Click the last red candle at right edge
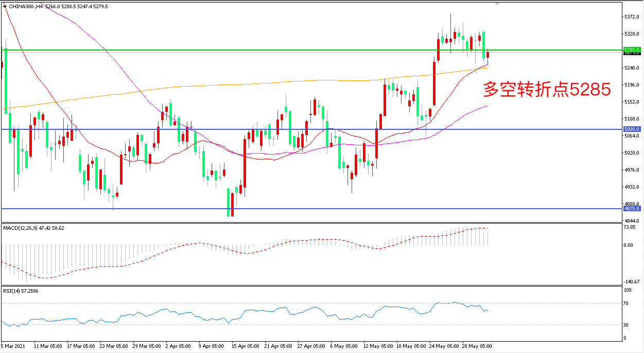The height and width of the screenshot is (353, 644). [x=488, y=55]
